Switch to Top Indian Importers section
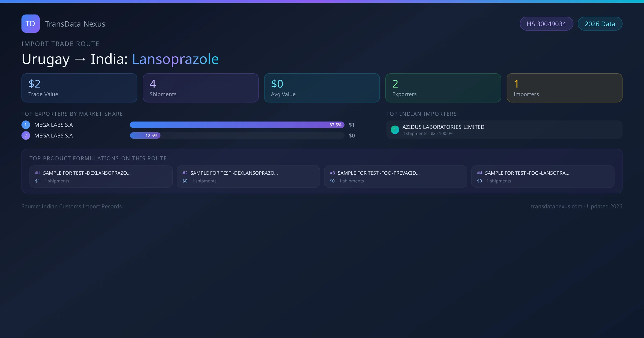The height and width of the screenshot is (338, 644). click(422, 114)
